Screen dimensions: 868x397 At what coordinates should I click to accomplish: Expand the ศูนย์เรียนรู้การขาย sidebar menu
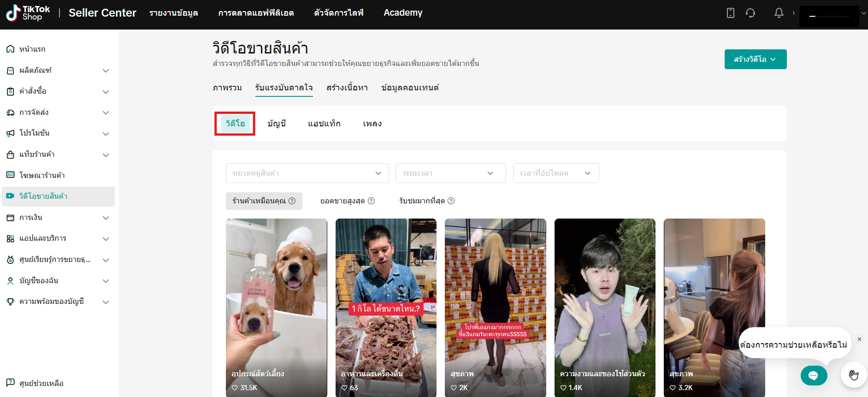coord(106,260)
